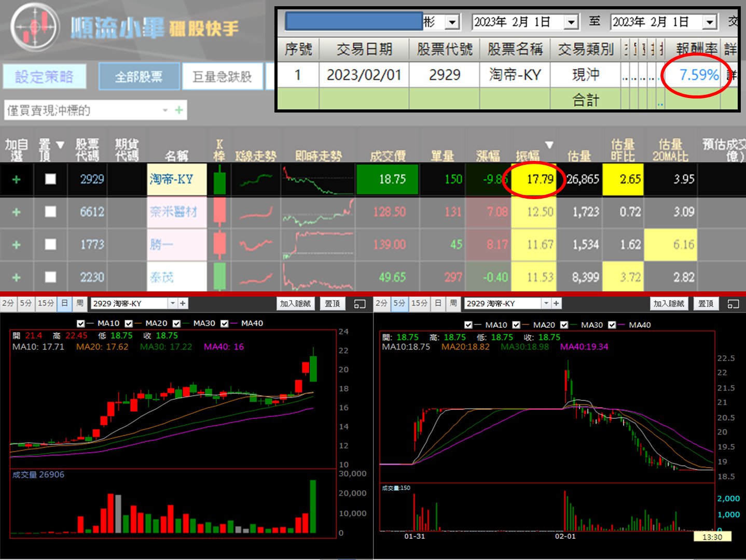Disable the MA40 line on the left chart

click(224, 323)
